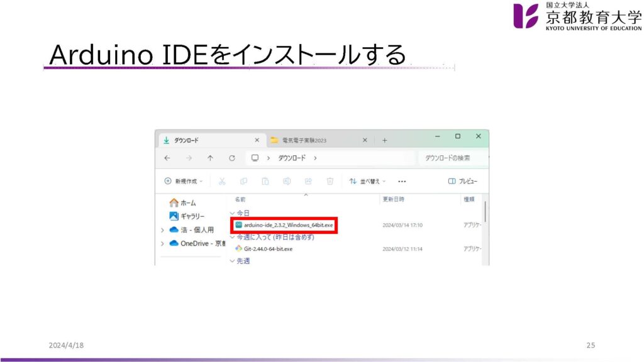Collapse the 今日 file group

click(x=233, y=213)
